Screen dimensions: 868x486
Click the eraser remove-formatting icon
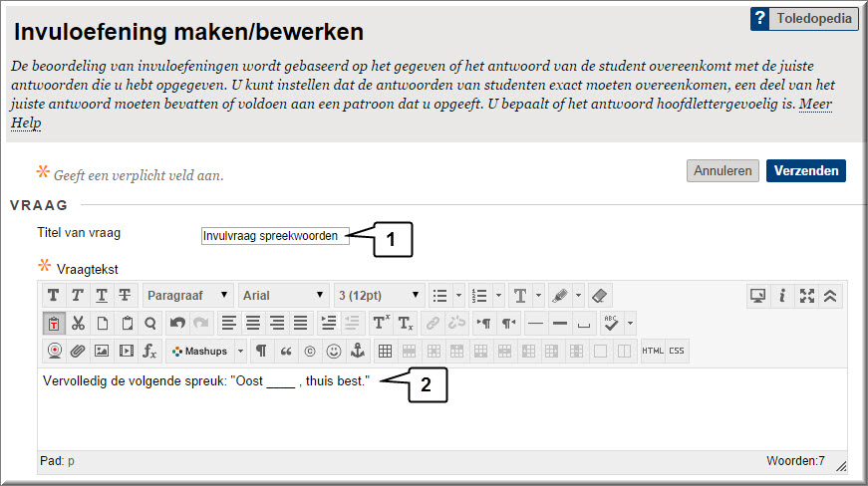[599, 296]
